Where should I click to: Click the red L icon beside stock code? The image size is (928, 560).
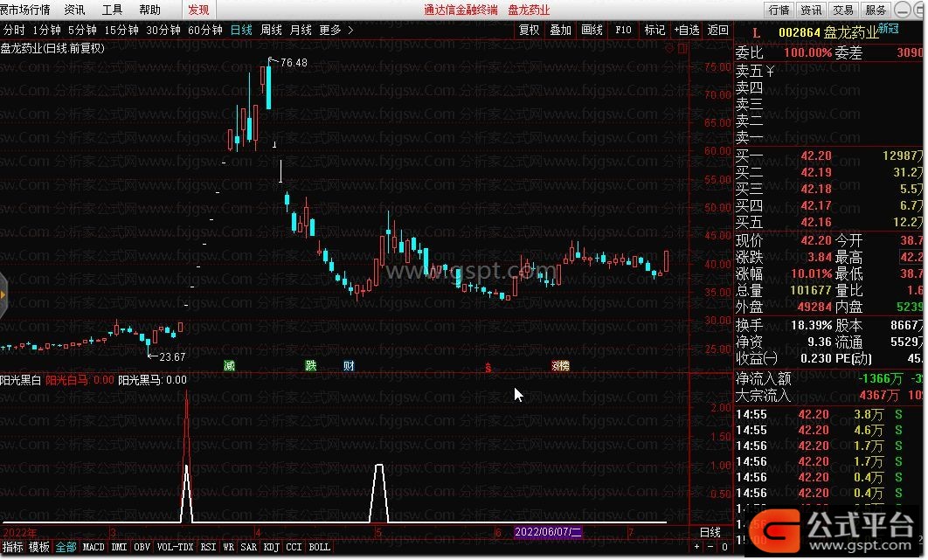tap(756, 32)
